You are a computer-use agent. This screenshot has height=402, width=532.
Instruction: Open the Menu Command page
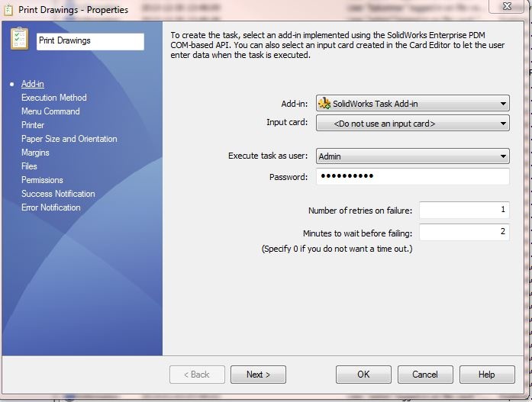tap(50, 111)
